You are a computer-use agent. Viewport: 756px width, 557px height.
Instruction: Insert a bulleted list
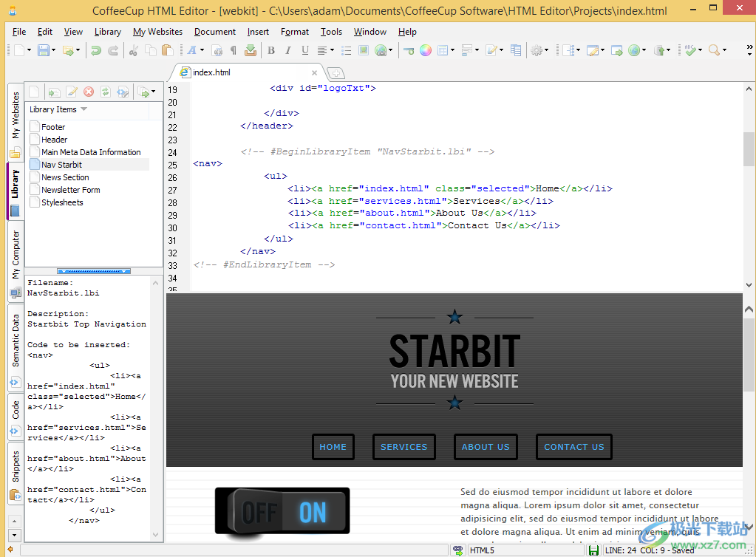click(x=346, y=50)
